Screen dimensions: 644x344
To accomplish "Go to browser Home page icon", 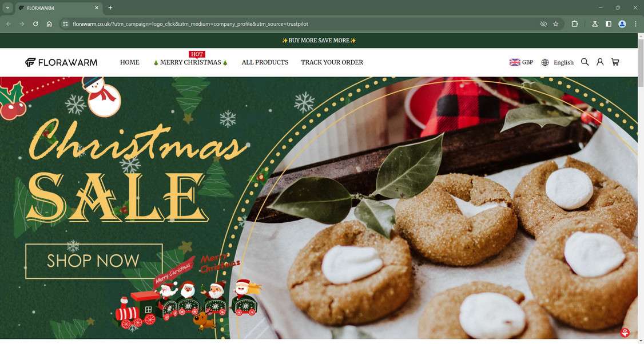I will click(x=49, y=24).
